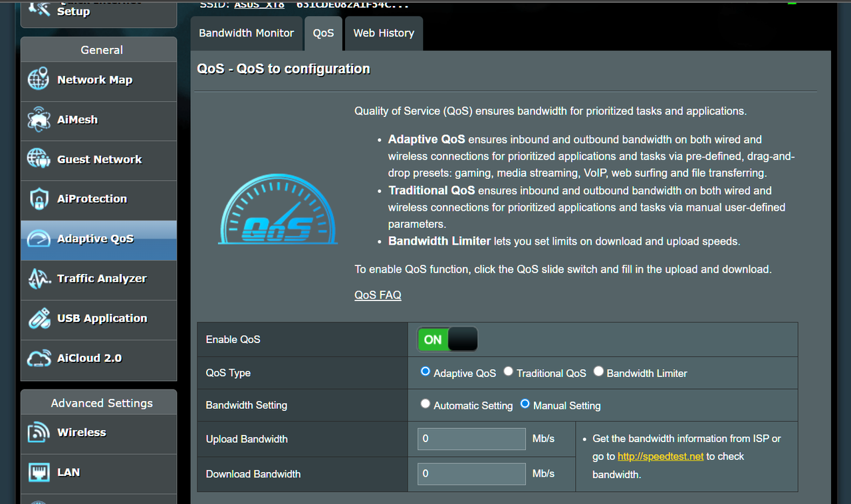Select the QoS tab
Screen dimensions: 851x504
coord(323,33)
